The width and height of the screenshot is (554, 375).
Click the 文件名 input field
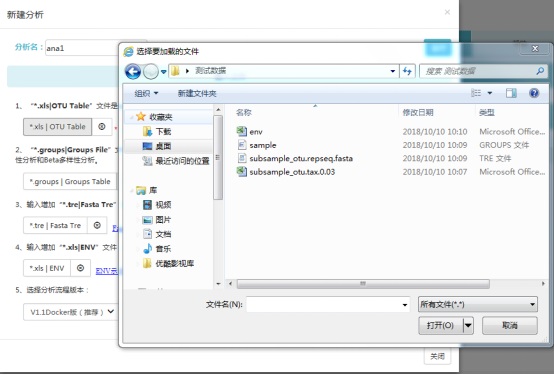(328, 304)
